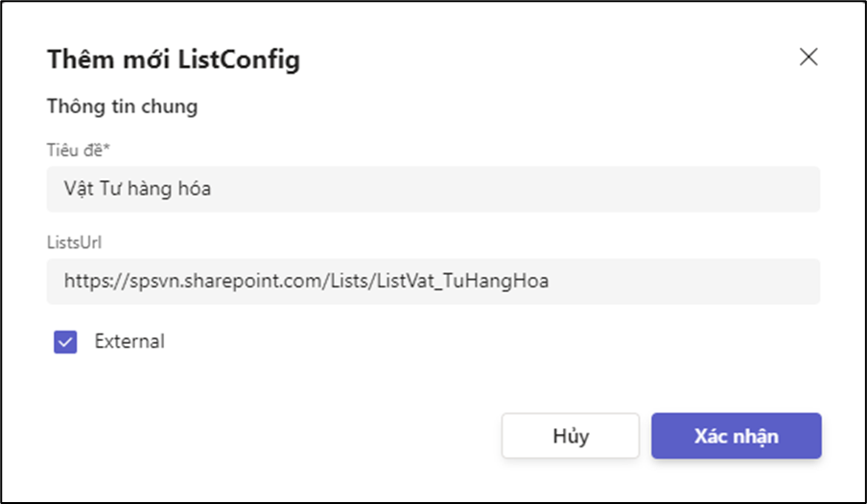Dismiss the dialog using the X icon
This screenshot has height=504, width=867.
808,57
